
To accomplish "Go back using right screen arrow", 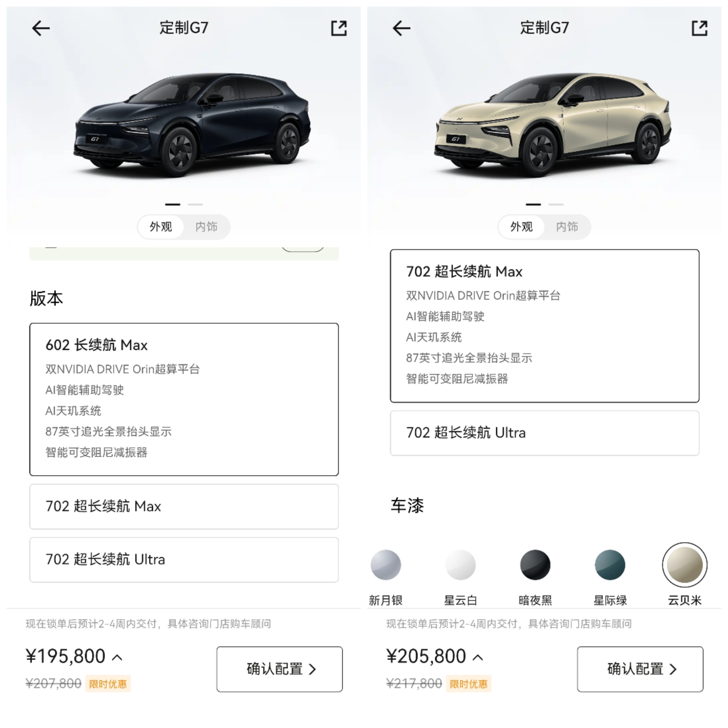I will click(401, 28).
